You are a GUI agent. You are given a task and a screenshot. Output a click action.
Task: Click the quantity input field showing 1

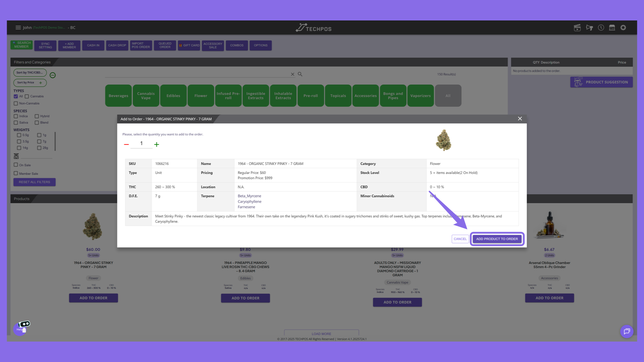(142, 143)
